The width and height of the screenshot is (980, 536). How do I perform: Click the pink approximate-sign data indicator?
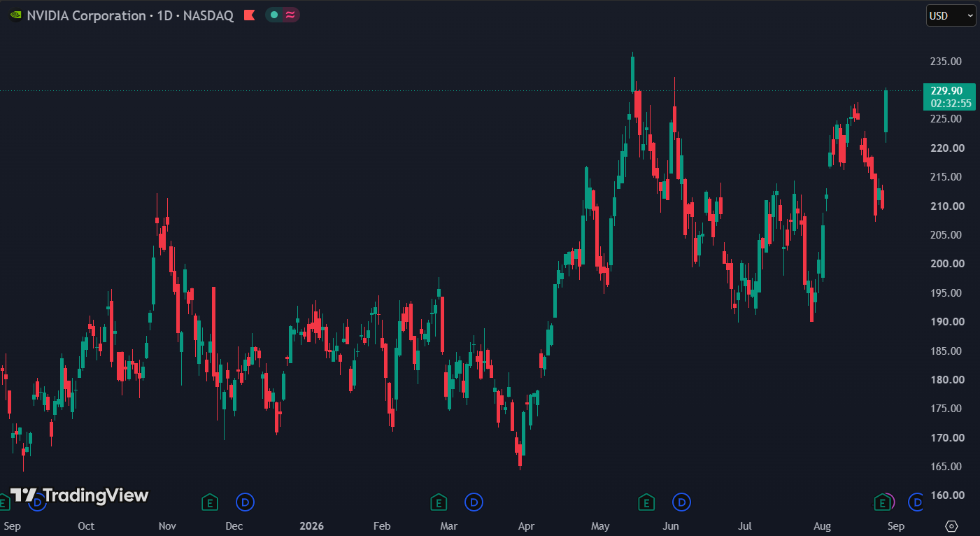coord(290,15)
